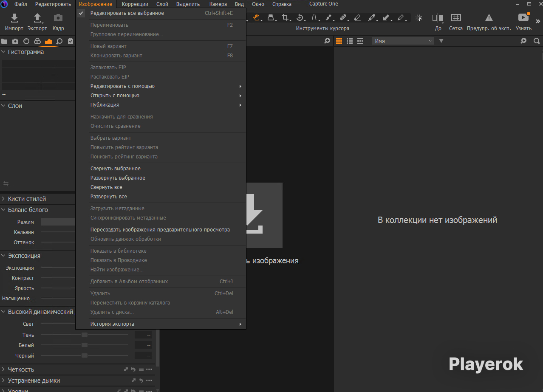Collapse the Слои panel
Viewport: 543px width, 392px height.
point(3,106)
